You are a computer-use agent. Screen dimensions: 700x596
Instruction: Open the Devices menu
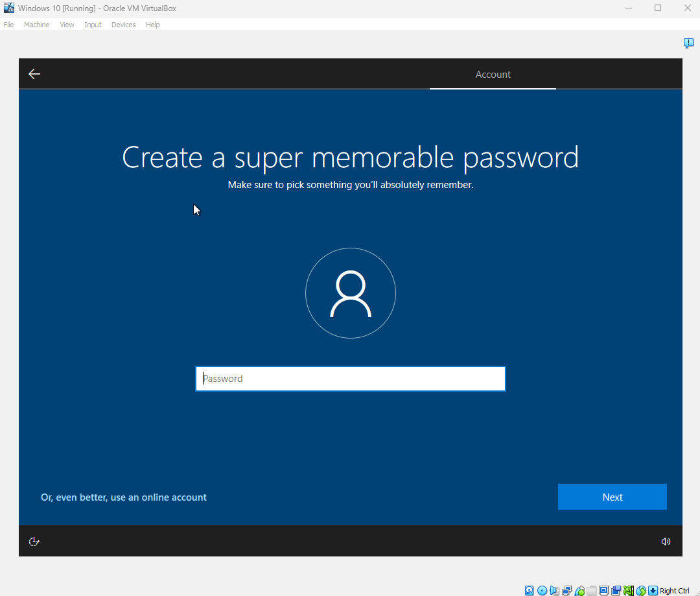124,25
